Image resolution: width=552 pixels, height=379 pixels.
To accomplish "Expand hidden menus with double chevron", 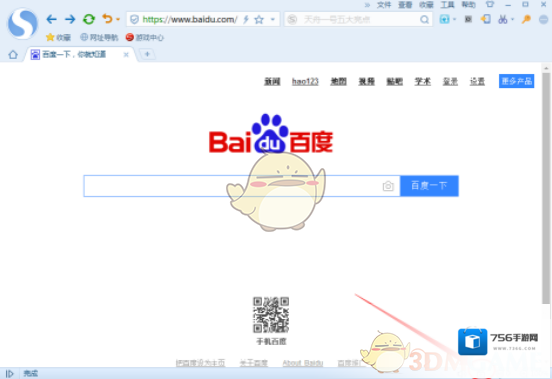I will tap(367, 5).
